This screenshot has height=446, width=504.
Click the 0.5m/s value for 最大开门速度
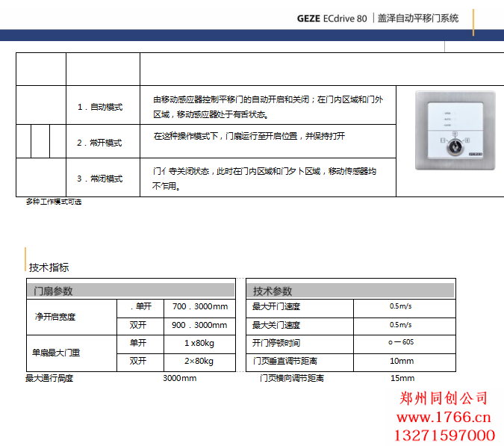(x=400, y=306)
